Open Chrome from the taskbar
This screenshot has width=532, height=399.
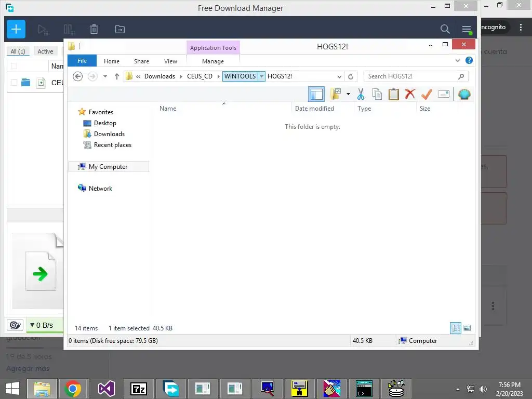[x=73, y=389]
